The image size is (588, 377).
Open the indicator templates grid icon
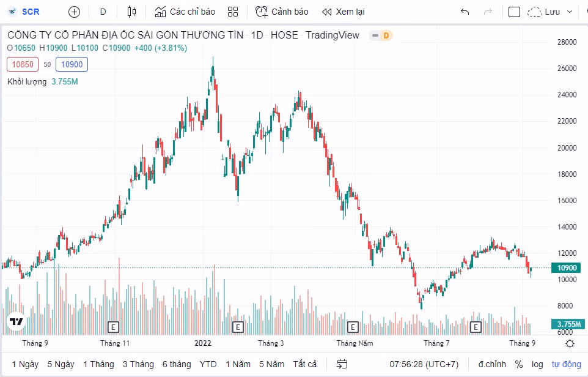coord(232,12)
